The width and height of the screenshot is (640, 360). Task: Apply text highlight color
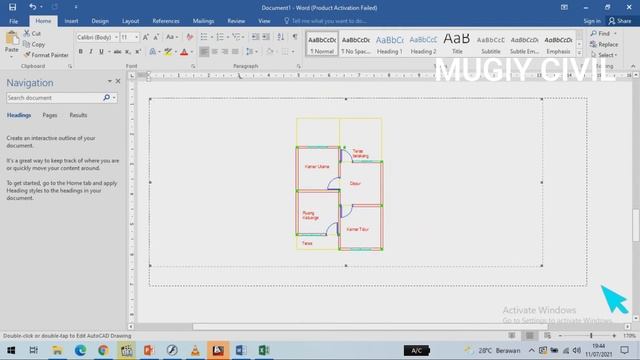click(168, 52)
